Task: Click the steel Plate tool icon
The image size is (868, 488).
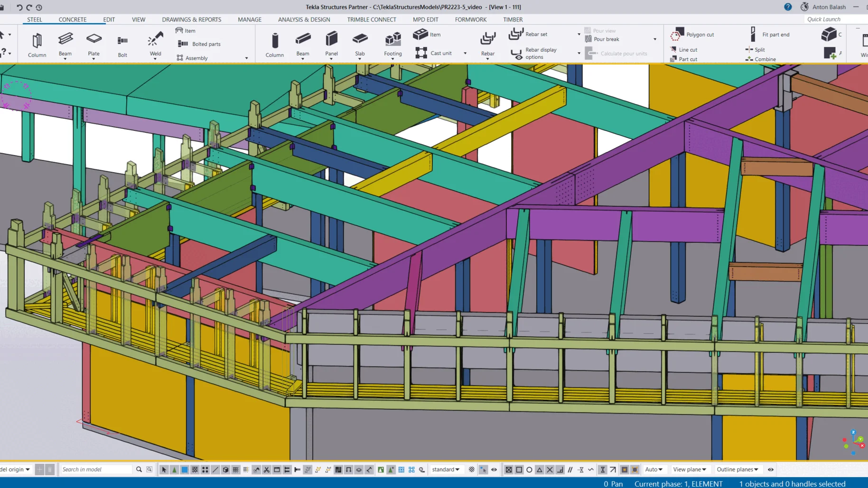Action: 93,40
